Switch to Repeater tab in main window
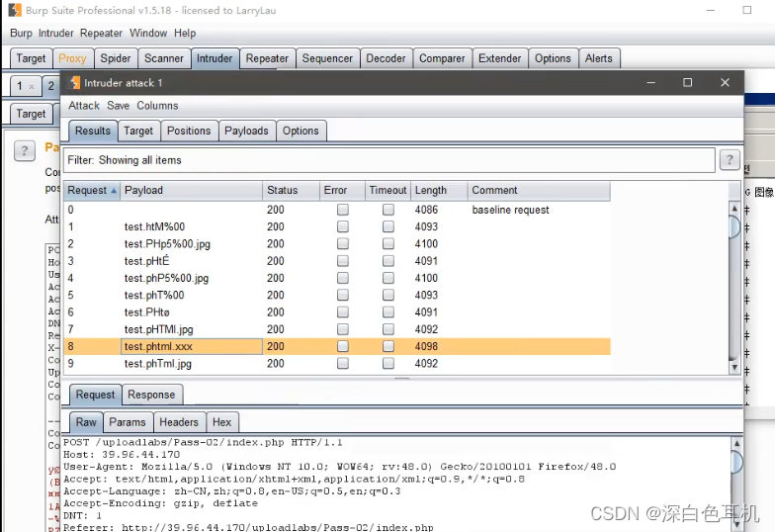This screenshot has height=532, width=775. point(267,58)
